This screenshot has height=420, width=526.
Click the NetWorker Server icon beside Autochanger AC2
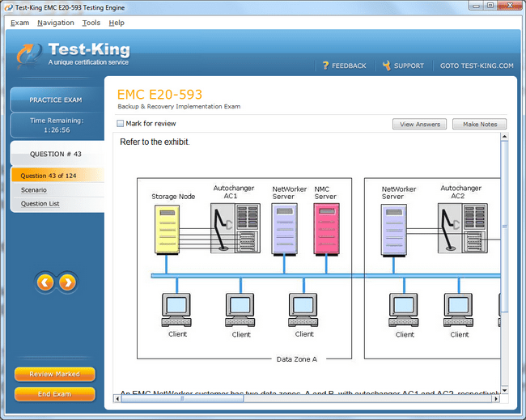[394, 231]
